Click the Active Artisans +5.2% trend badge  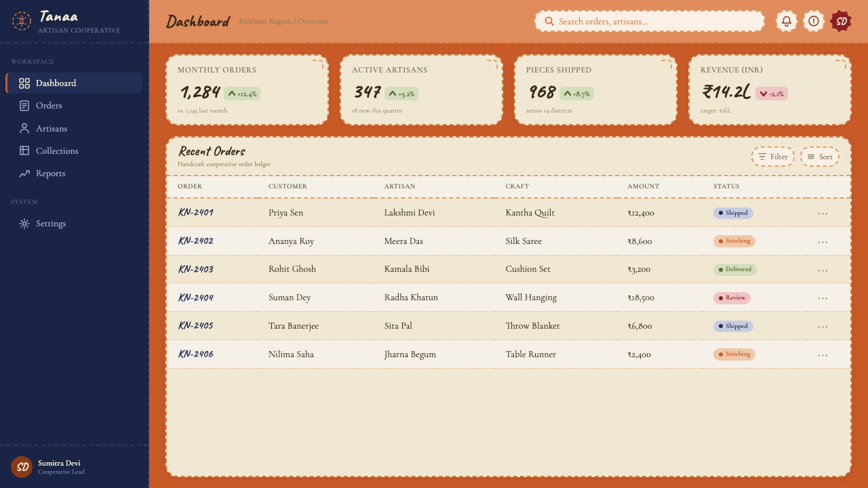pyautogui.click(x=401, y=94)
